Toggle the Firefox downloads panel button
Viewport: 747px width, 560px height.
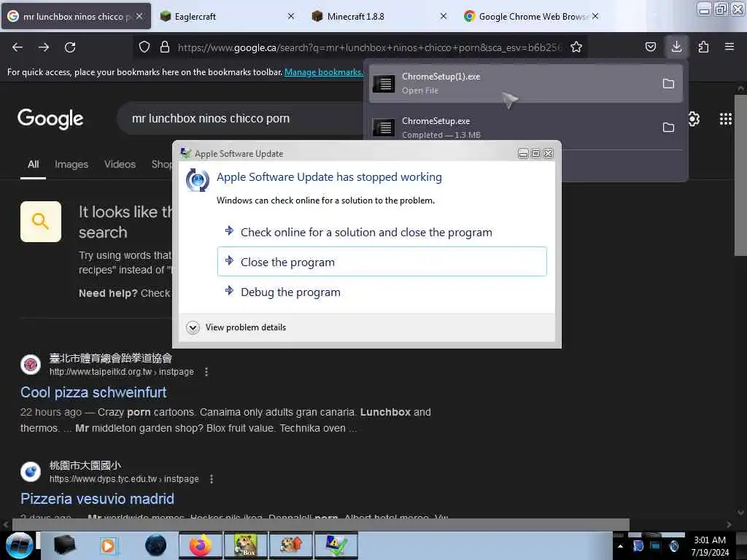coord(676,47)
